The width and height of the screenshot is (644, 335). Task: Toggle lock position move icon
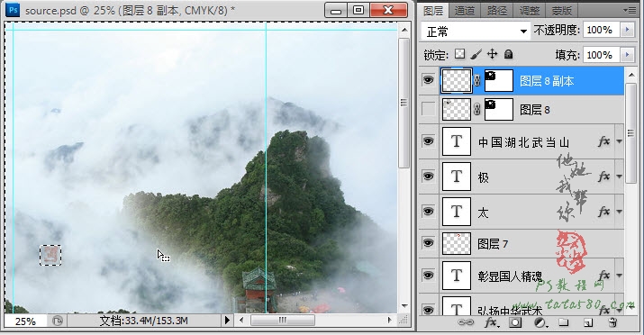pyautogui.click(x=492, y=54)
